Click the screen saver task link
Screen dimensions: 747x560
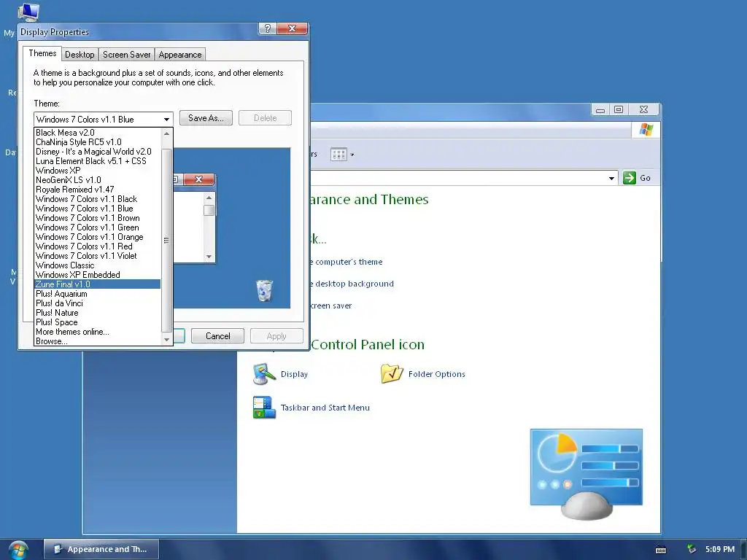click(330, 306)
